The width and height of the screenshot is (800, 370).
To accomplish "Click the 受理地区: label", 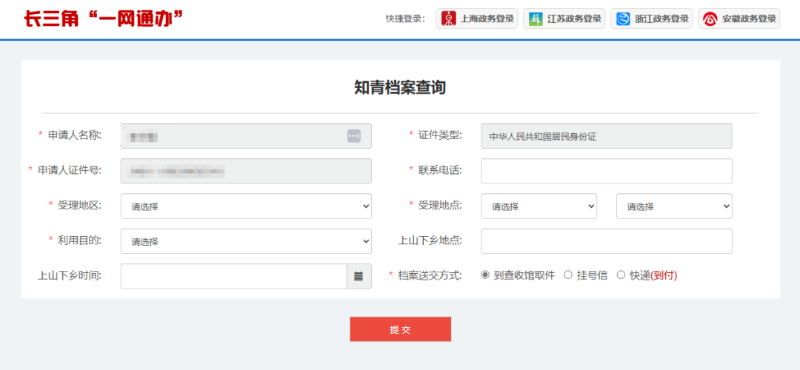I will tap(80, 205).
